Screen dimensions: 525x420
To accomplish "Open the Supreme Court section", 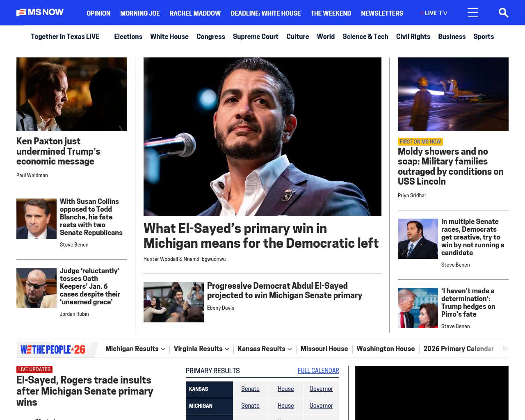I will [256, 37].
